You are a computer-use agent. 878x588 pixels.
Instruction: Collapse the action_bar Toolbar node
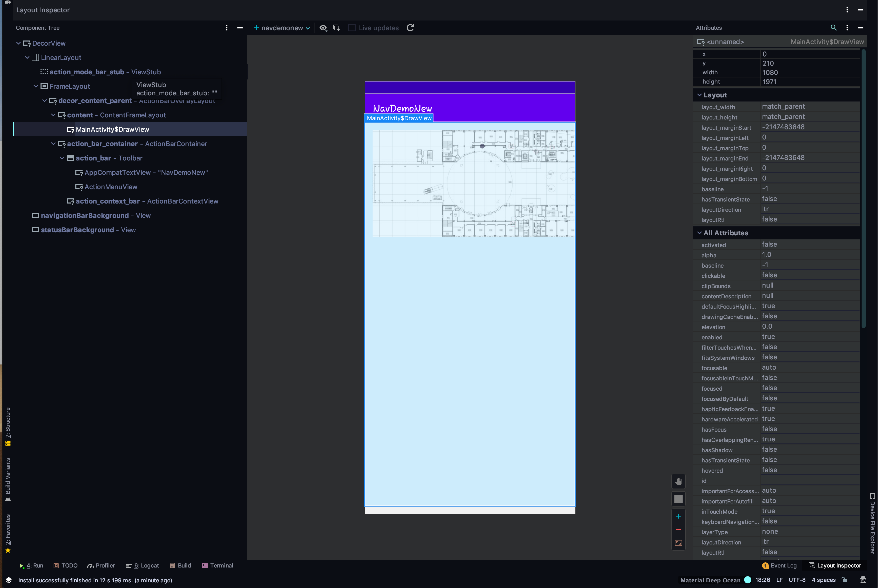click(x=62, y=158)
